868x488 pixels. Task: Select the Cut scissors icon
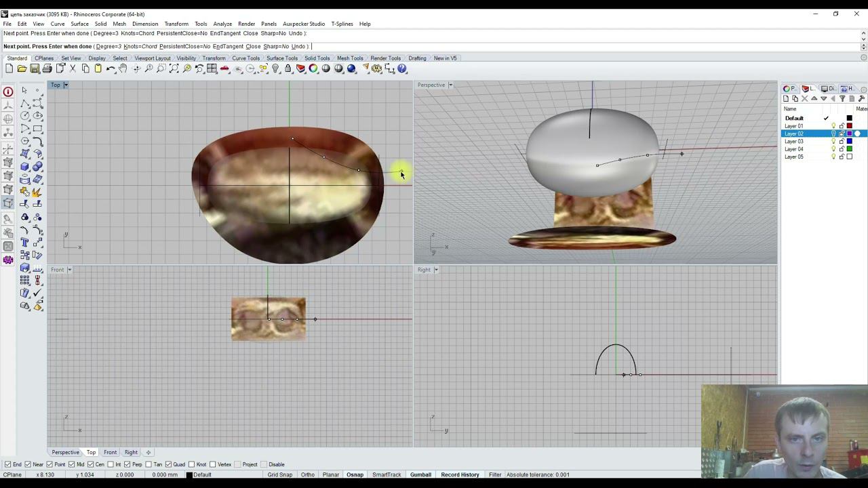(73, 68)
